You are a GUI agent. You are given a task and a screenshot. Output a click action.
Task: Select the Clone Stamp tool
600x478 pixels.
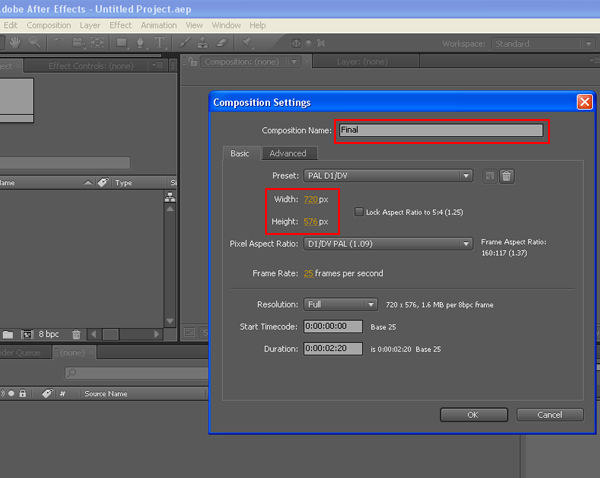[x=203, y=43]
